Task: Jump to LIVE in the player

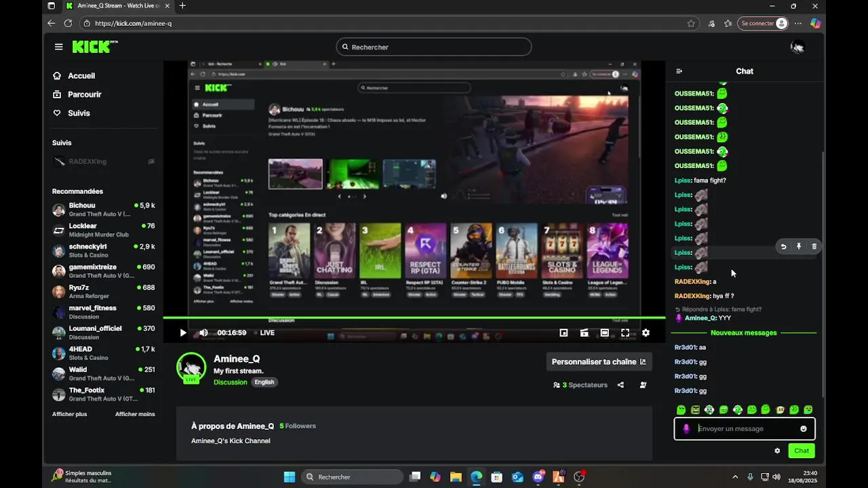Action: [x=264, y=333]
